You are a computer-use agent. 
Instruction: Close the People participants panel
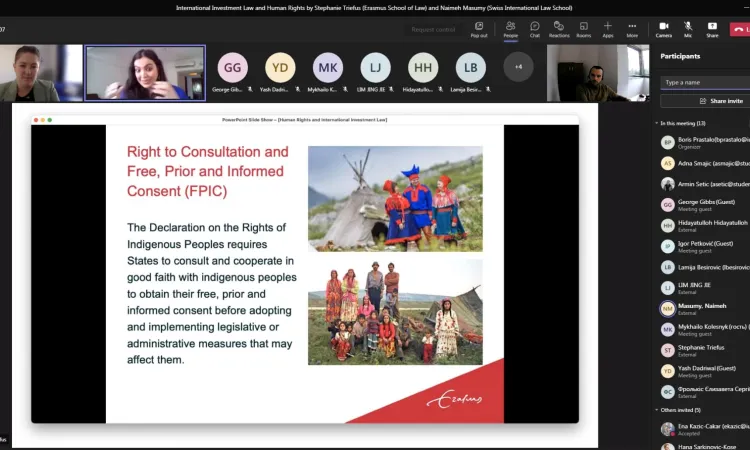click(511, 28)
